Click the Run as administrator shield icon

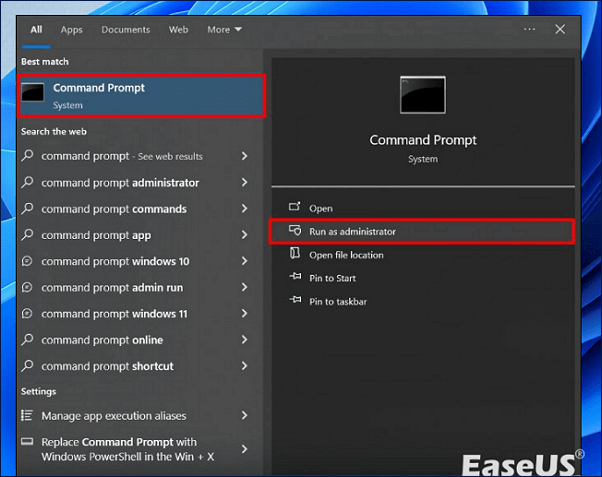295,231
